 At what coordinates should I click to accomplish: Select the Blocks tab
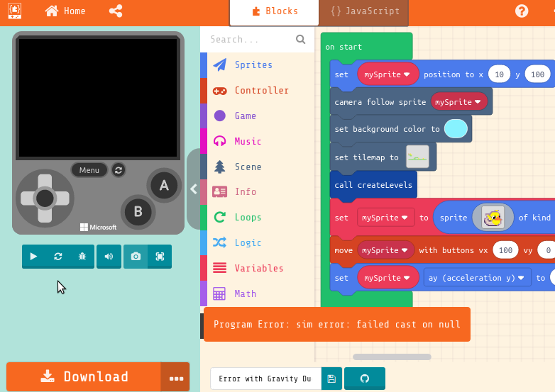[x=274, y=11]
